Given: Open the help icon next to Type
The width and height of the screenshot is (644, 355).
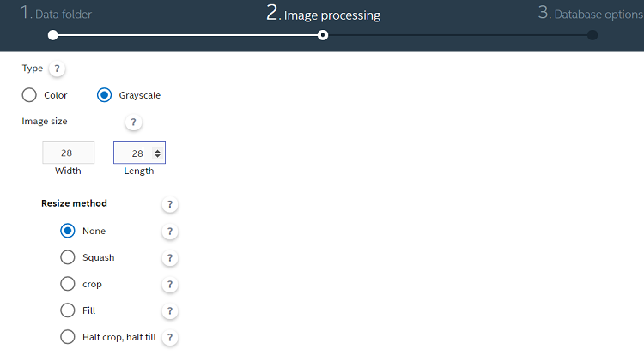Looking at the screenshot, I should [57, 69].
